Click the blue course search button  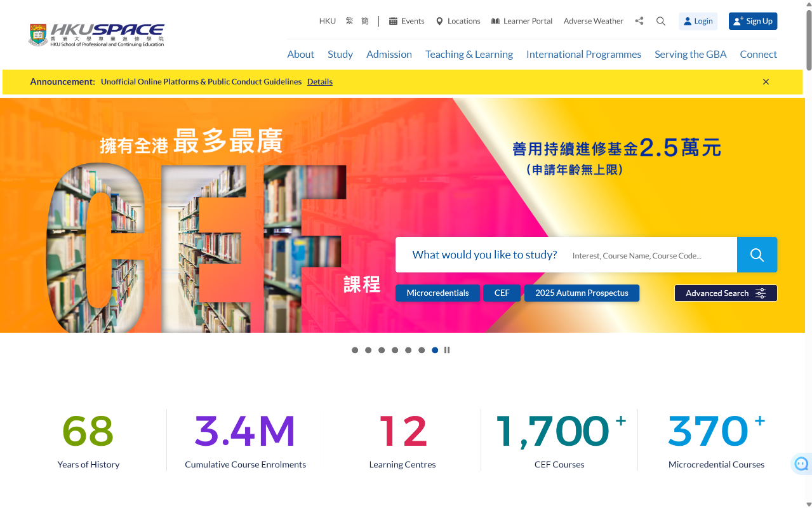tap(757, 255)
